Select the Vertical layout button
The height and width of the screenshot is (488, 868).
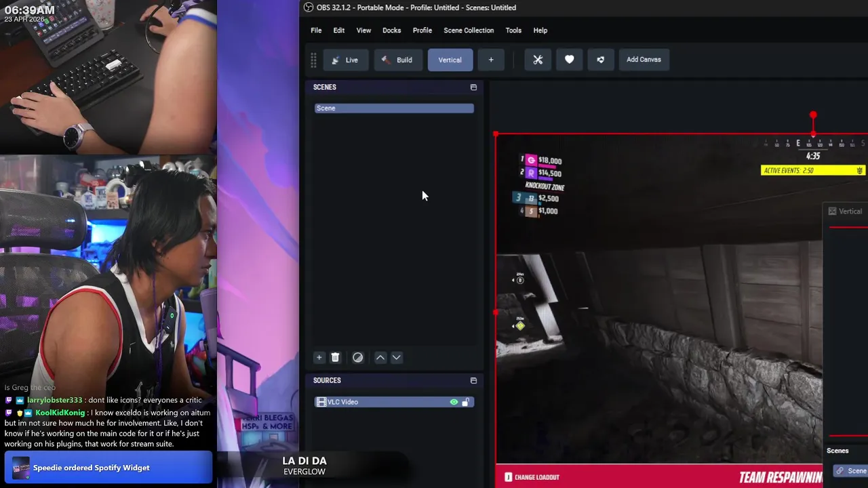tap(450, 60)
